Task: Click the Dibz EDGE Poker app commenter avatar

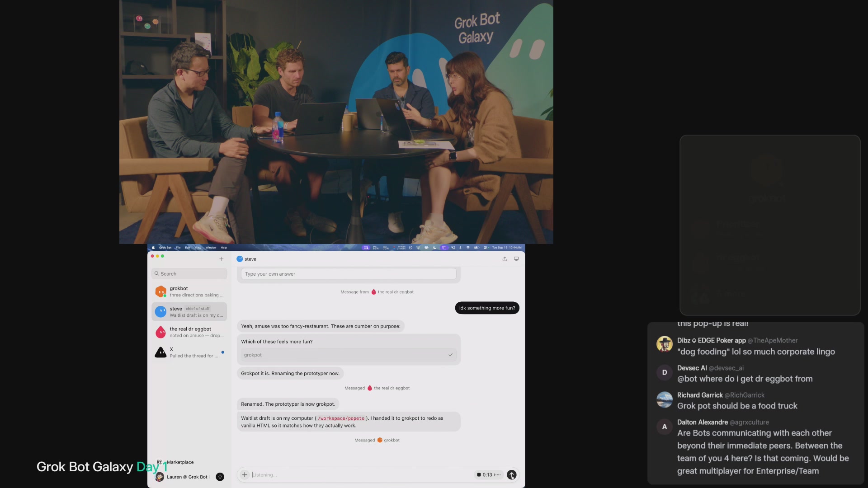Action: click(665, 344)
